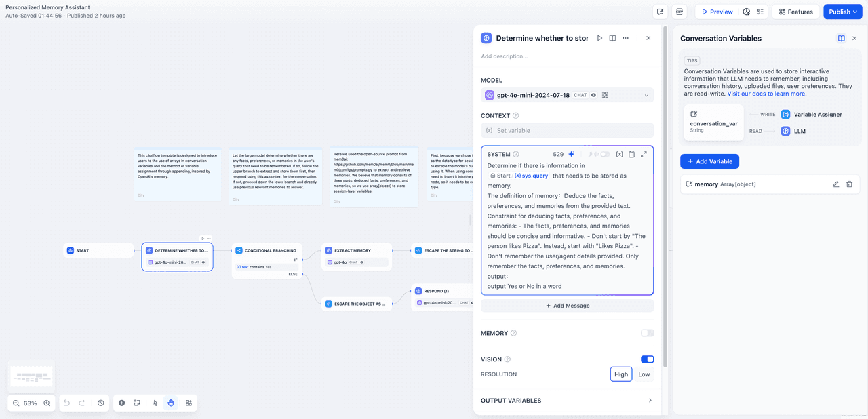The width and height of the screenshot is (868, 419).
Task: Enable the Jinja toggle in System prompt
Action: click(x=604, y=154)
